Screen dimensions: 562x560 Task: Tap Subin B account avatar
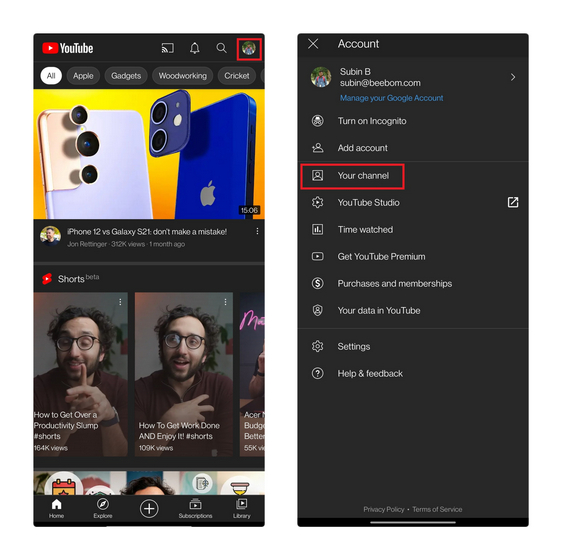321,77
